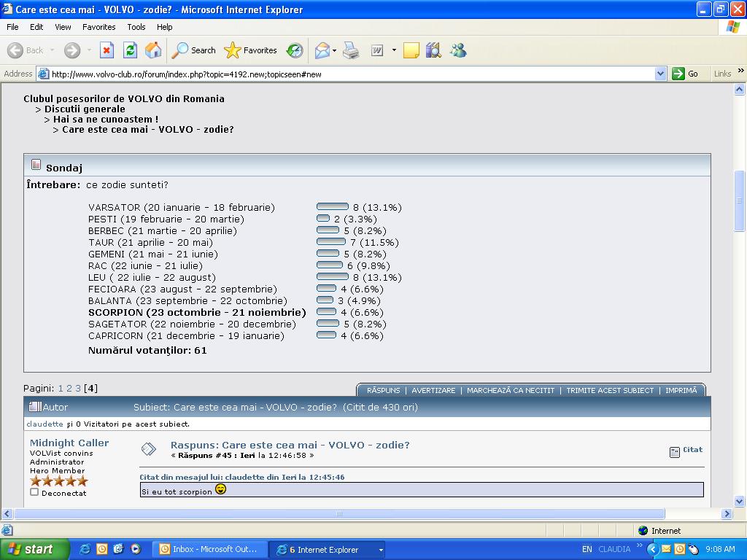Print the page with printer icon
This screenshot has height=560, width=747.
[351, 50]
